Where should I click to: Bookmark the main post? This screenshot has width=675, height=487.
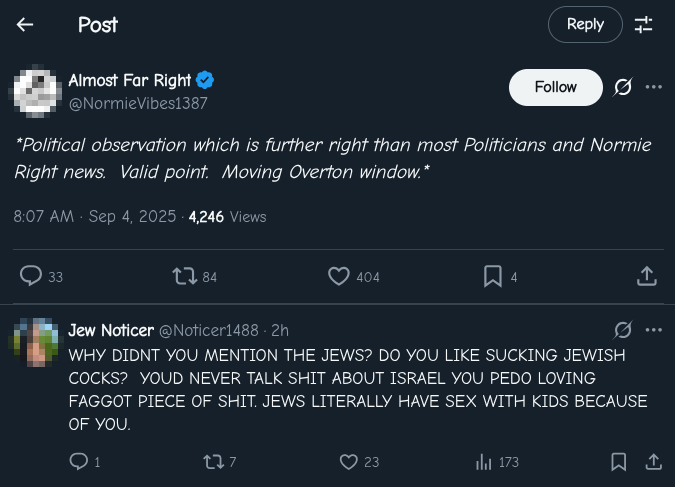[493, 276]
